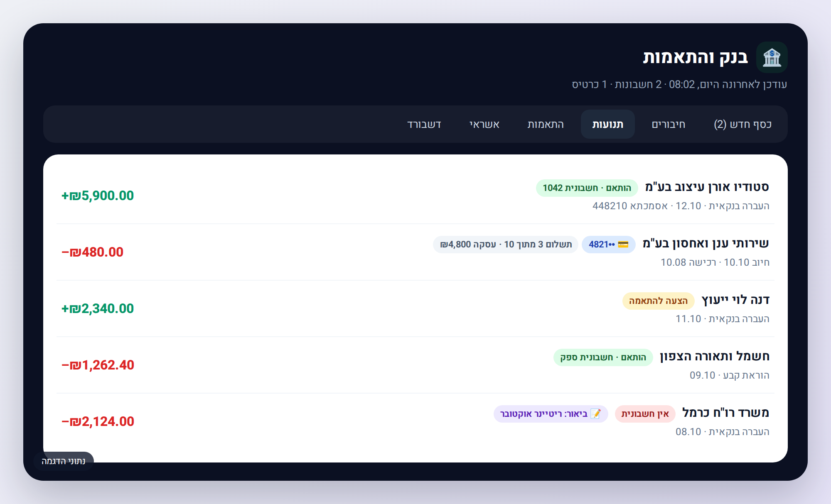Switch to the דשבורד tab
The width and height of the screenshot is (831, 504).
point(424,124)
